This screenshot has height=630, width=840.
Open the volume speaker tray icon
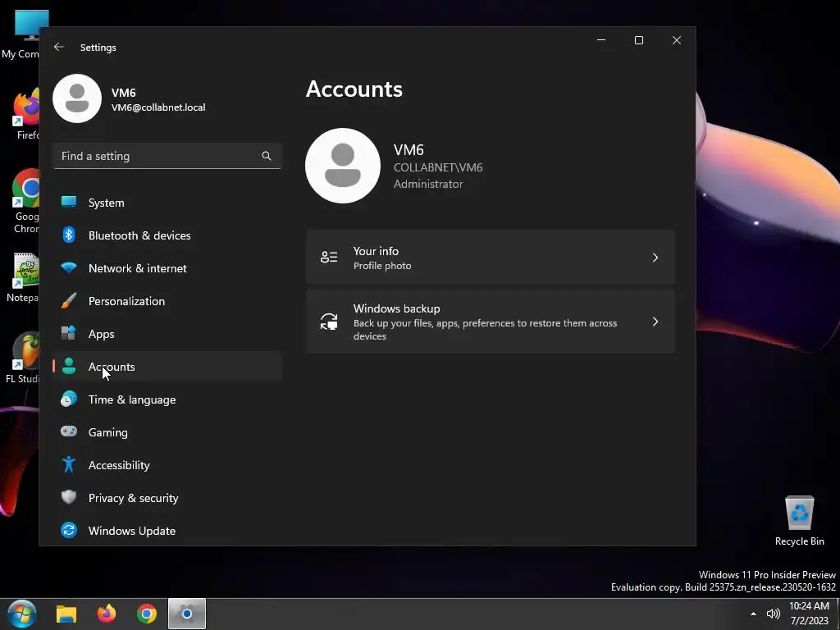773,614
